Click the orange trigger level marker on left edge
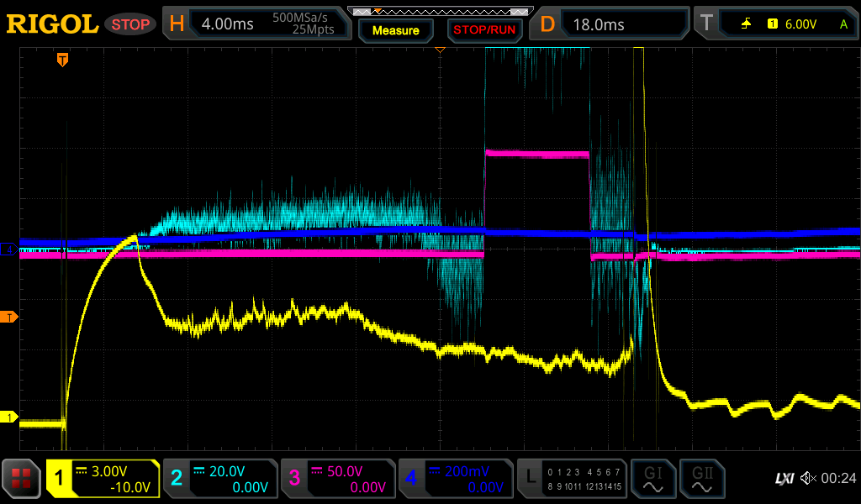 pyautogui.click(x=11, y=317)
